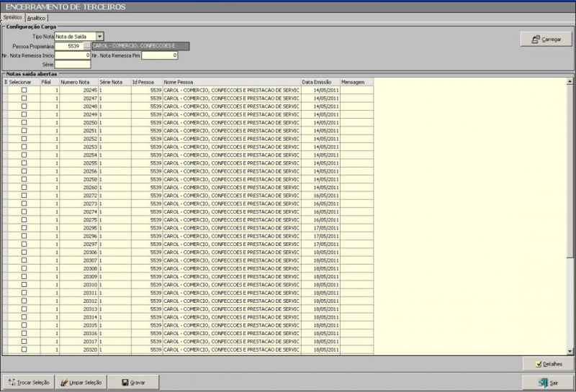Image resolution: width=576 pixels, height=392 pixels.
Task: Click the Limpar Seleção eraser icon
Action: (65, 383)
